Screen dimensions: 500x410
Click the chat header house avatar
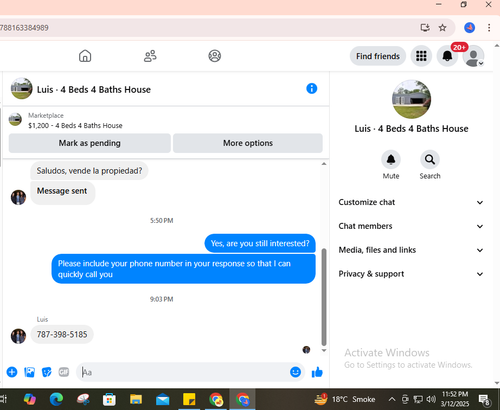[x=21, y=89]
